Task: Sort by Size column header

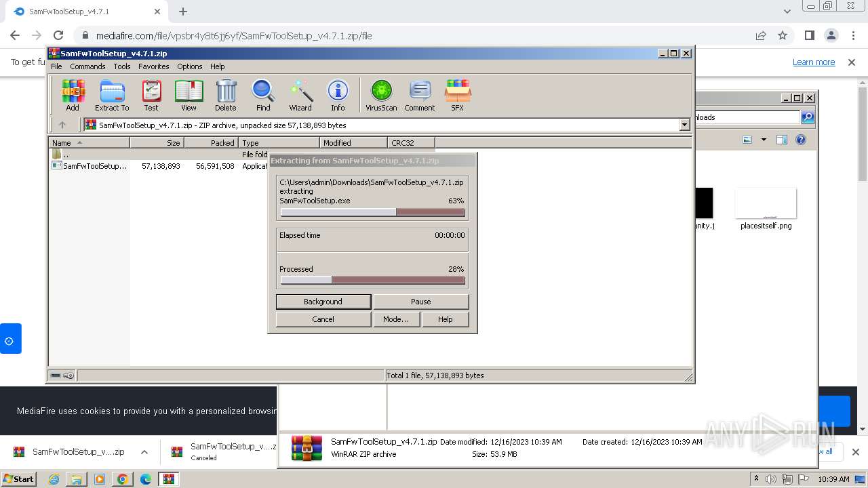Action: (157, 142)
